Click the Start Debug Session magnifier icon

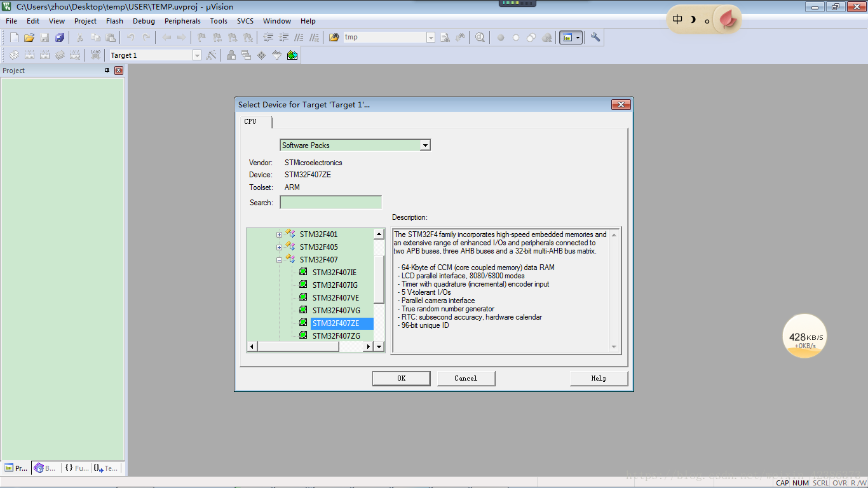480,37
